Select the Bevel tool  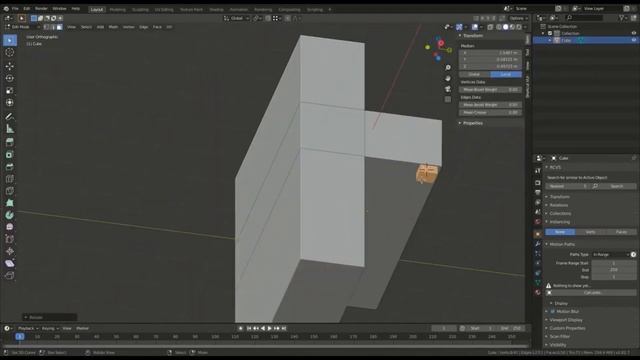tap(10, 167)
